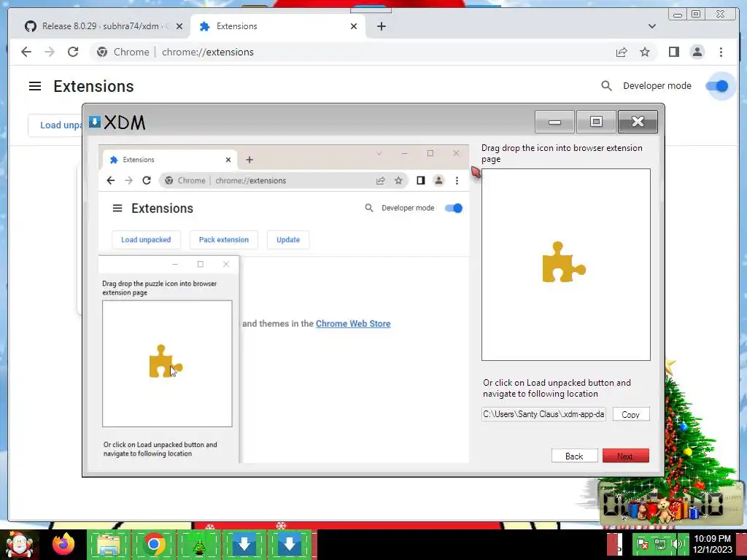
Task: Click the XDM logo icon in the title bar
Action: (x=95, y=122)
